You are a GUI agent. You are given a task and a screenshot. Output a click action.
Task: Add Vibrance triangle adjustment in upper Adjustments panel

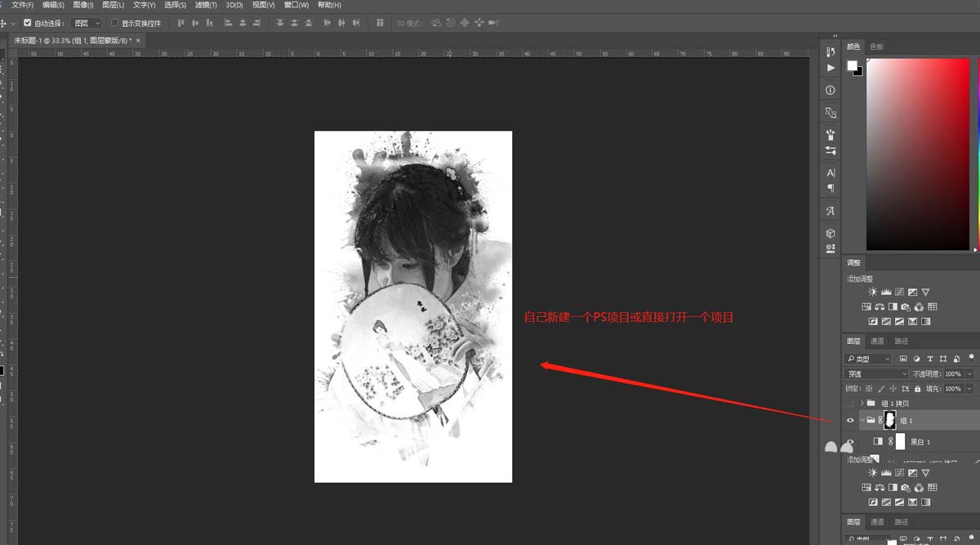pyautogui.click(x=925, y=292)
